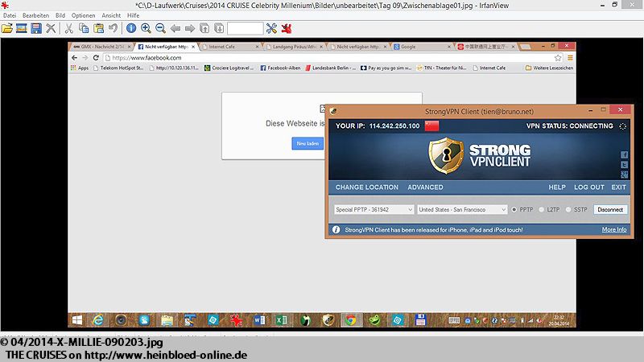Show image information with the blue i icon
Screen dimensions: 644x362
coord(131,28)
